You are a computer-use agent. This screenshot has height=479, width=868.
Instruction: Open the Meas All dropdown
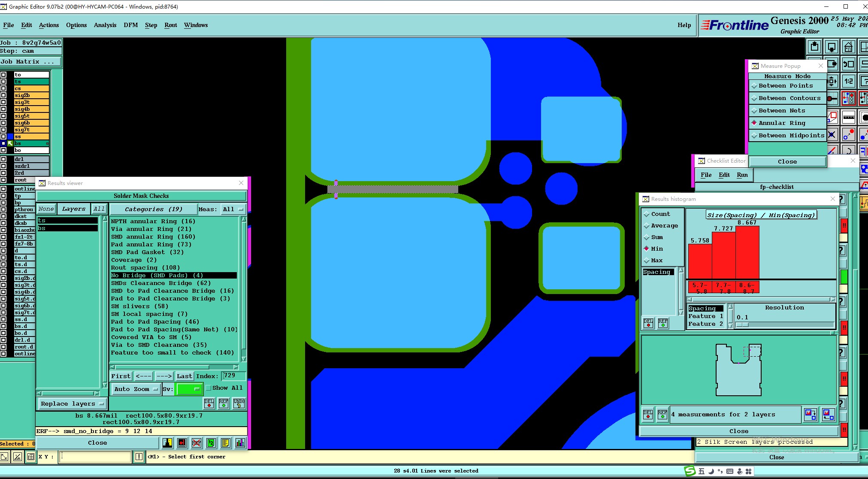point(233,209)
